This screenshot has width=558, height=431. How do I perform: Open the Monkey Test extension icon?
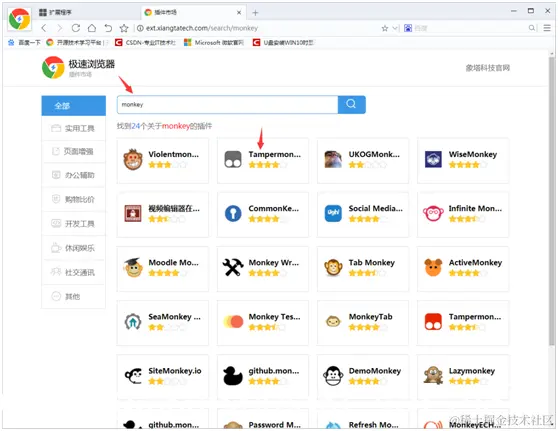point(233,322)
